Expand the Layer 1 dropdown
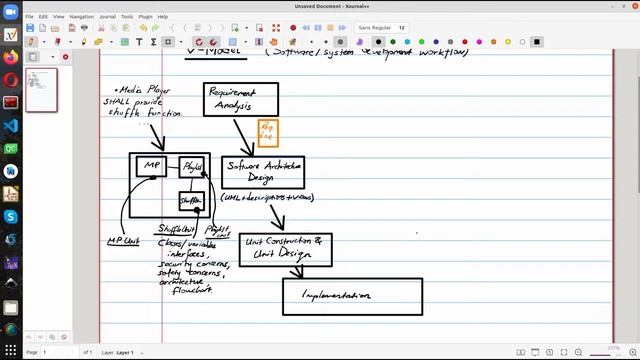The image size is (640, 360). pos(142,353)
